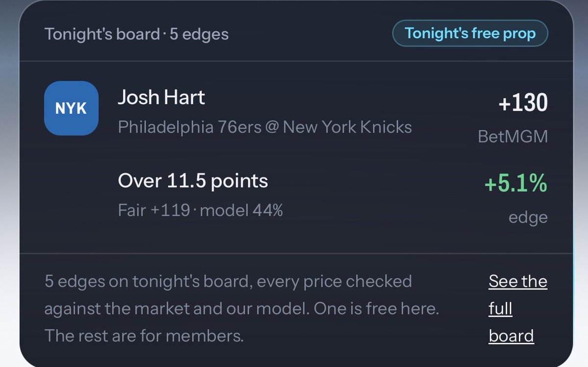The image size is (588, 367).
Task: Click 'See the' text of footer link
Action: click(518, 282)
